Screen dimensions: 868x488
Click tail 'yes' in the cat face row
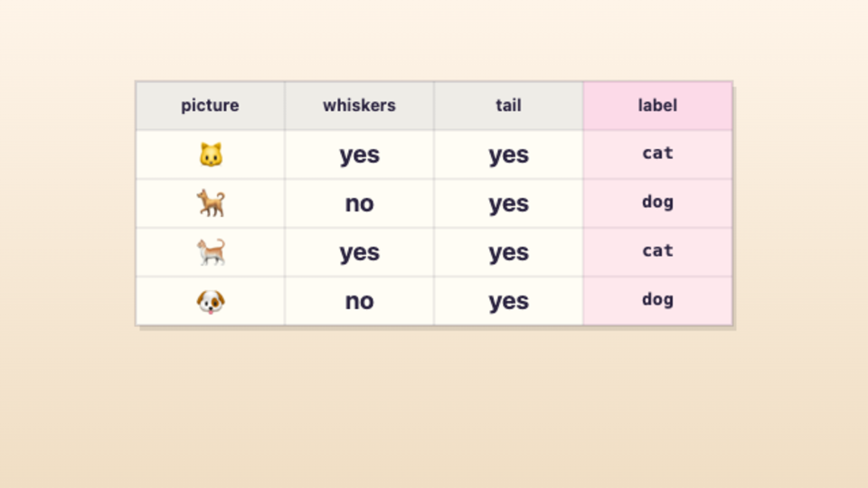pyautogui.click(x=508, y=155)
